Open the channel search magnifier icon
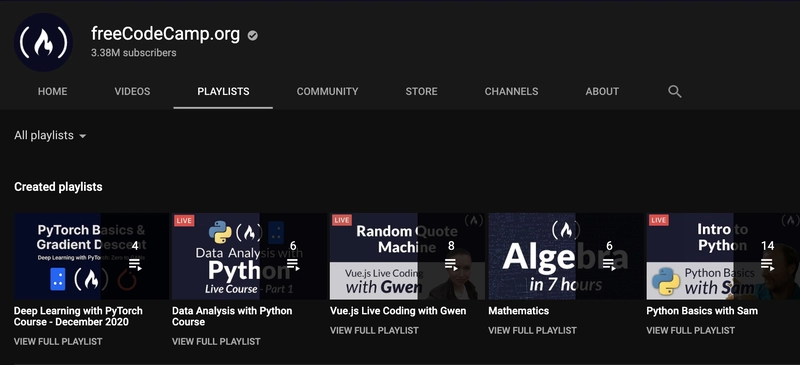 tap(674, 91)
